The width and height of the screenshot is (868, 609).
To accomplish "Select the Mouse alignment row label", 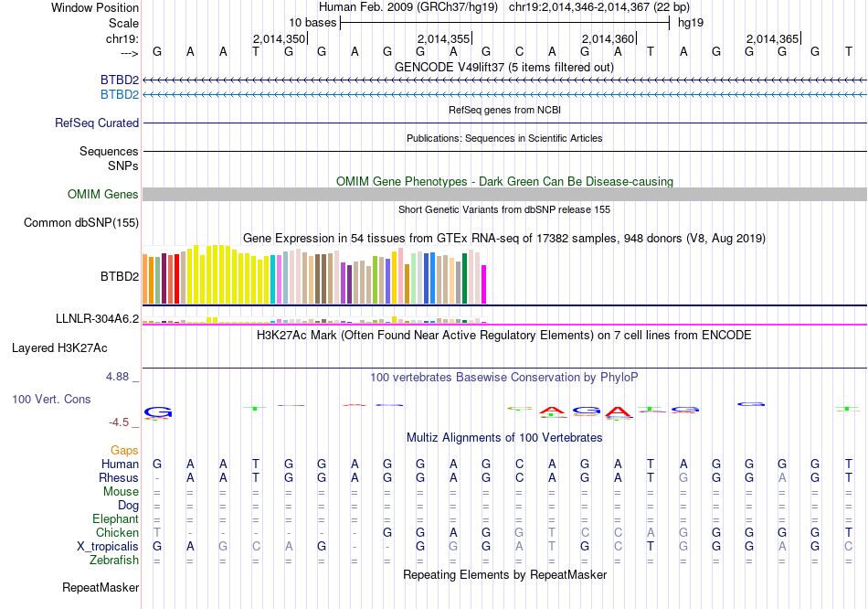I will [121, 492].
